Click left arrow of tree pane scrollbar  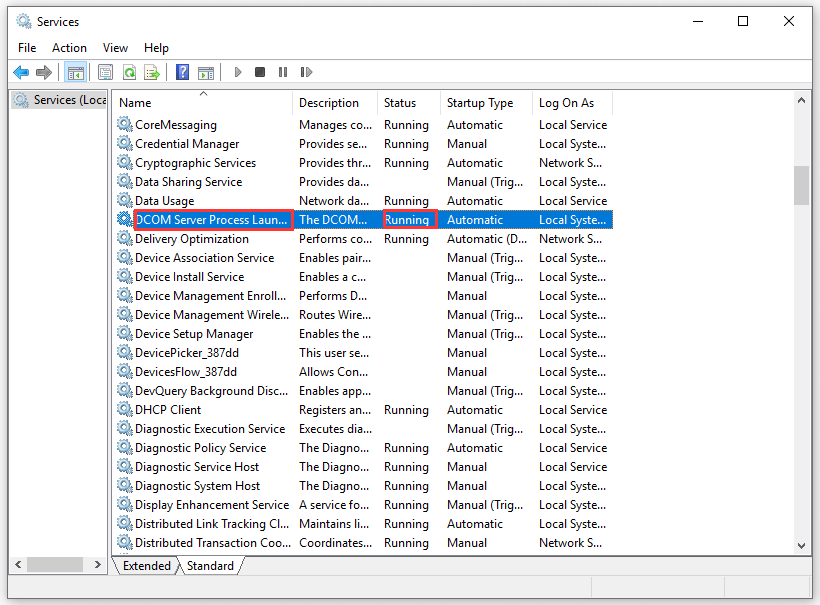[18, 565]
